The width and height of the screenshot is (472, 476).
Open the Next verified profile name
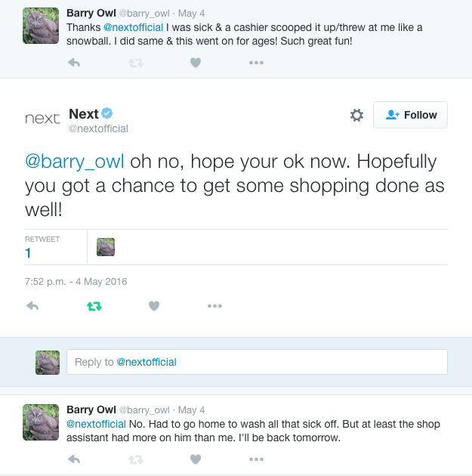(84, 114)
